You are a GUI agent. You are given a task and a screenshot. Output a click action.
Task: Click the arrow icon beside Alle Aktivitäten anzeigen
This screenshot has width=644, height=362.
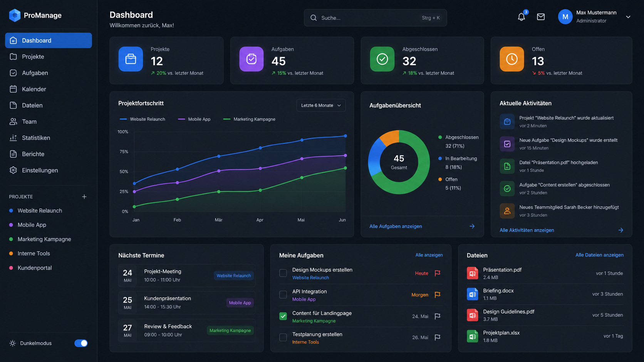click(x=621, y=230)
